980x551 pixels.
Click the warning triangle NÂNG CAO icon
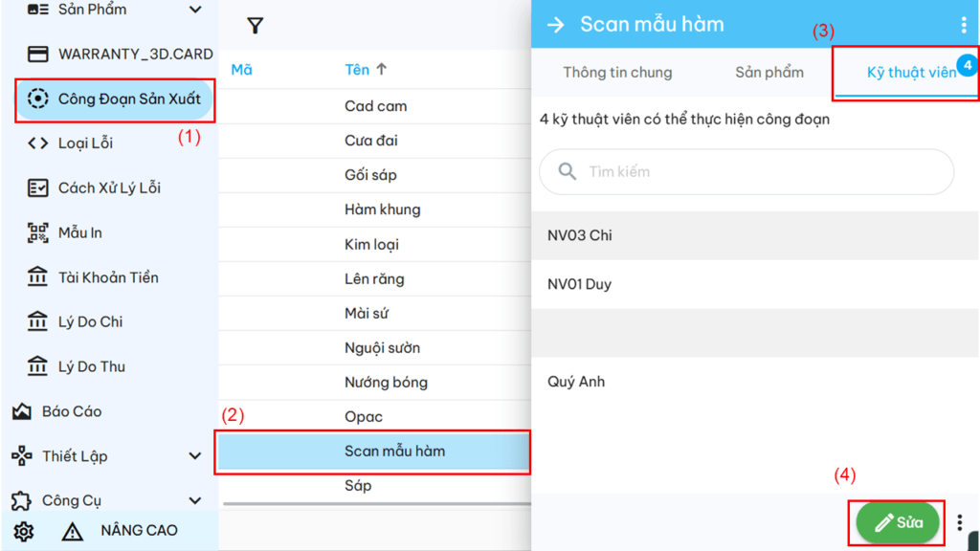pyautogui.click(x=73, y=532)
